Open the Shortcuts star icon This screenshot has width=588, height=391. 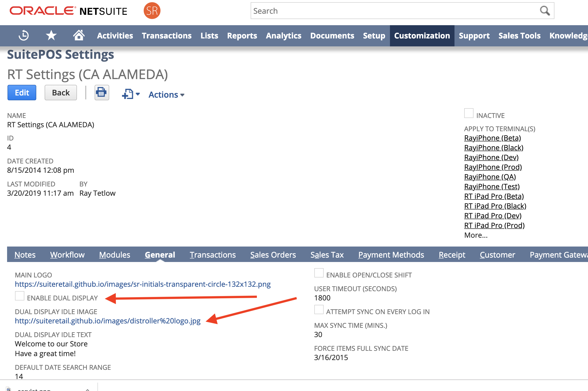(51, 35)
